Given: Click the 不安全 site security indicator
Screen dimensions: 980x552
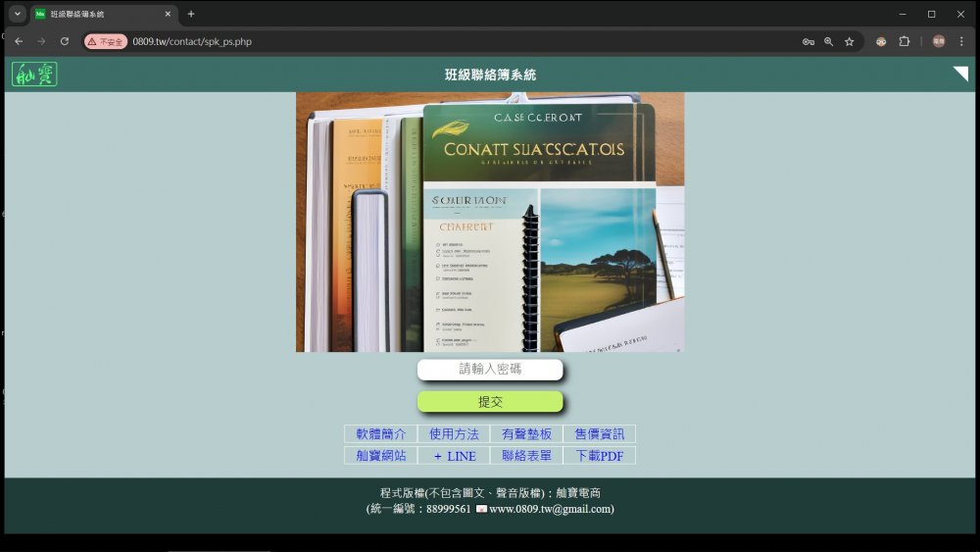Looking at the screenshot, I should (x=106, y=42).
